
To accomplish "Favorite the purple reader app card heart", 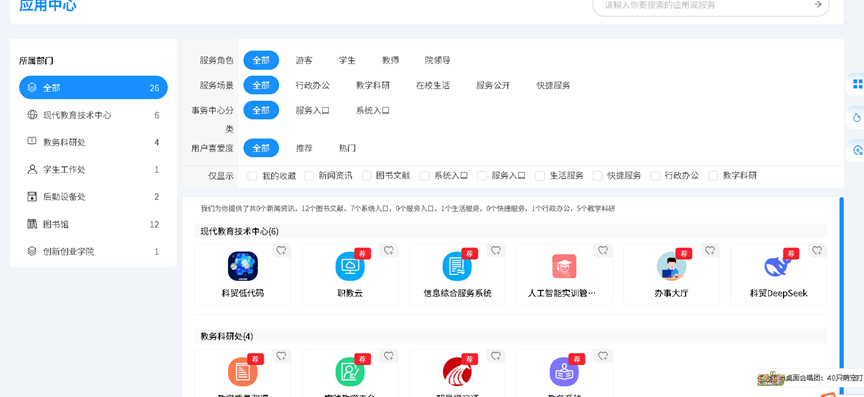I will [x=603, y=356].
